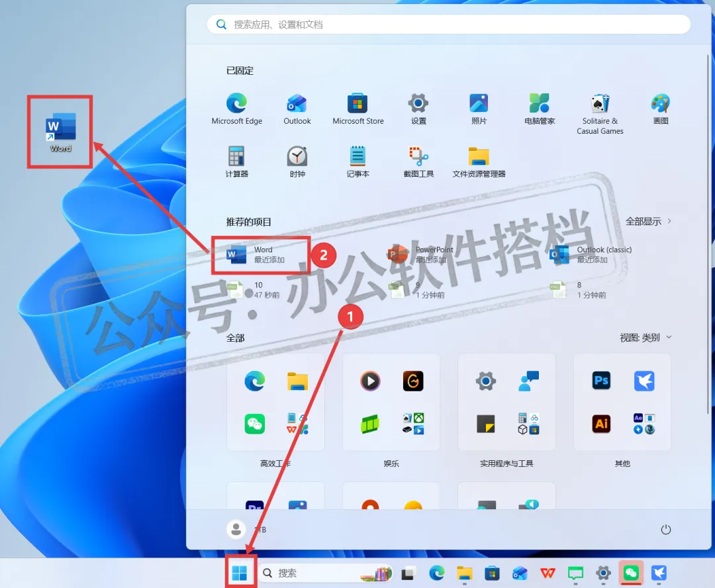Image resolution: width=715 pixels, height=588 pixels.
Task: Open Task View on the taskbar
Action: point(408,573)
